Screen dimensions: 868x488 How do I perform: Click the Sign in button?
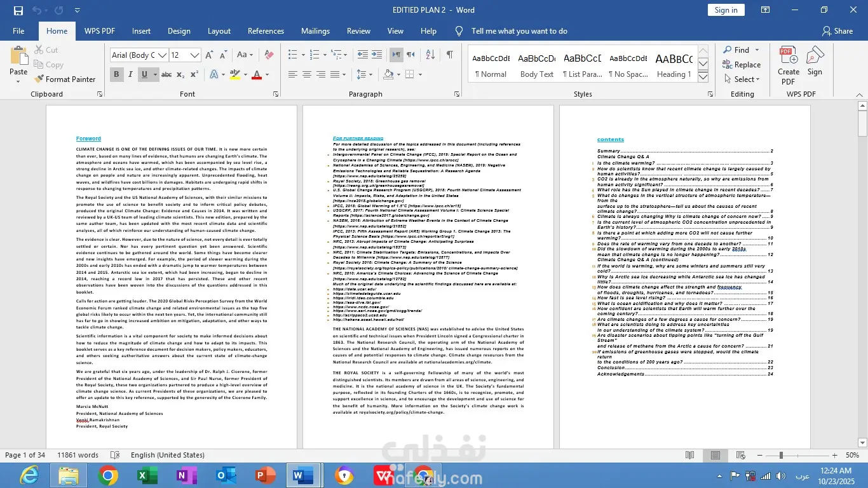(x=726, y=10)
